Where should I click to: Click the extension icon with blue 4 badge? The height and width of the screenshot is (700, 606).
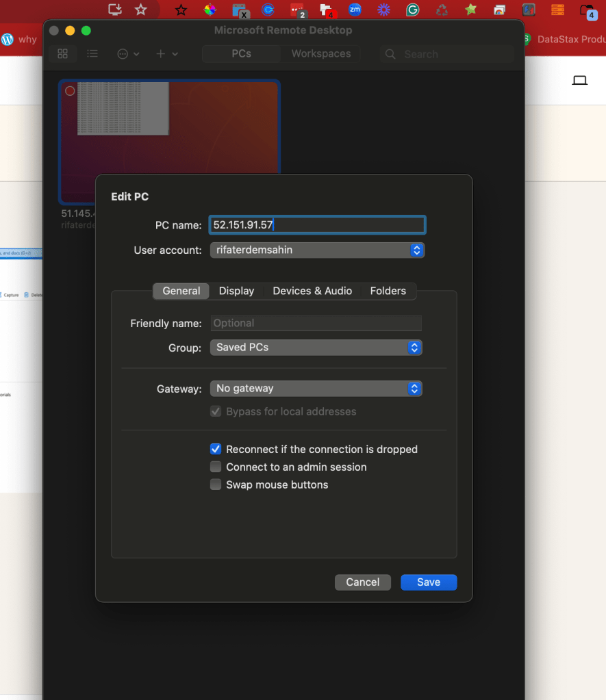pos(589,11)
